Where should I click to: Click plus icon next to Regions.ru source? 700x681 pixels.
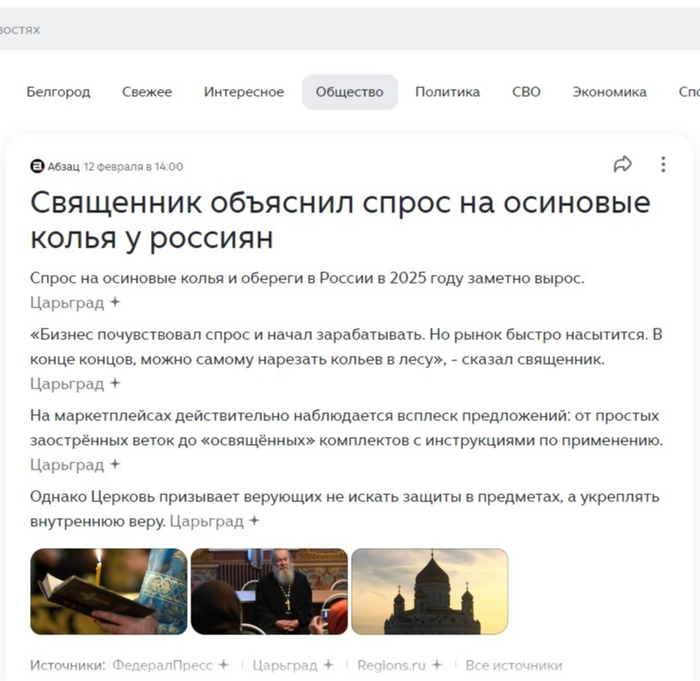[x=437, y=665]
